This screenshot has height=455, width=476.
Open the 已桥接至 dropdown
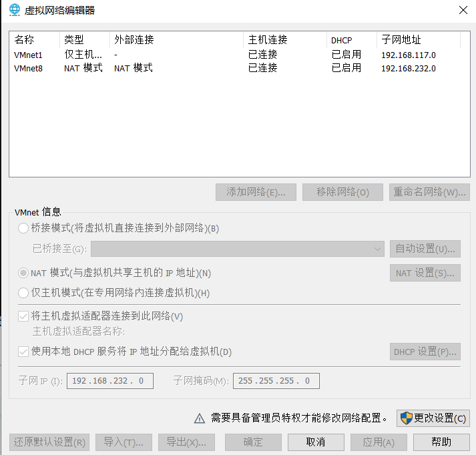(238, 249)
